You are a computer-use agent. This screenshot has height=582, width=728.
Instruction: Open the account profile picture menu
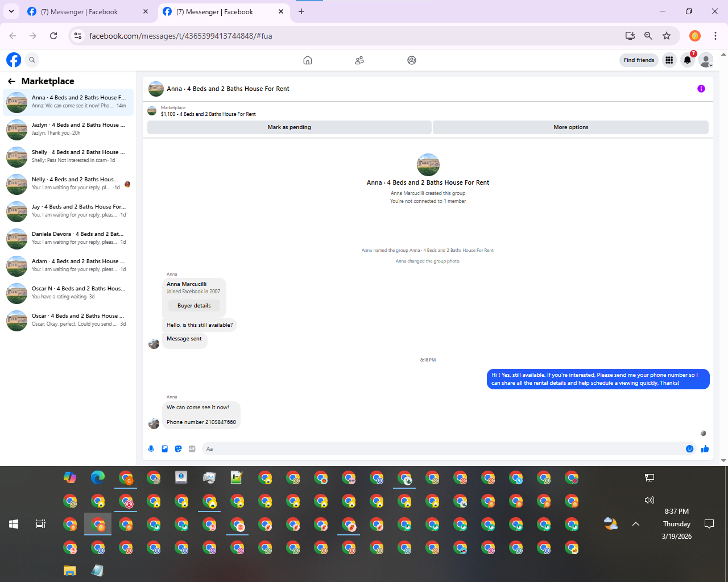coord(706,60)
